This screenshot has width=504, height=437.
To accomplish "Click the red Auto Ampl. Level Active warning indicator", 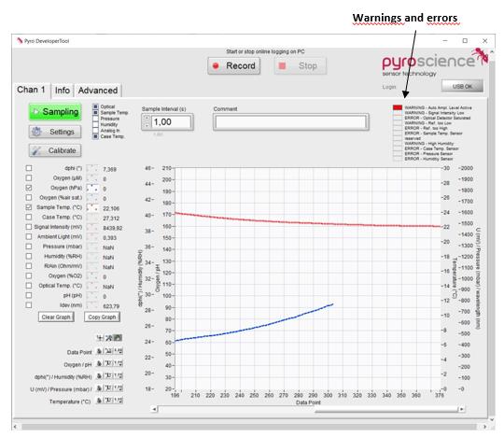I will [x=398, y=107].
